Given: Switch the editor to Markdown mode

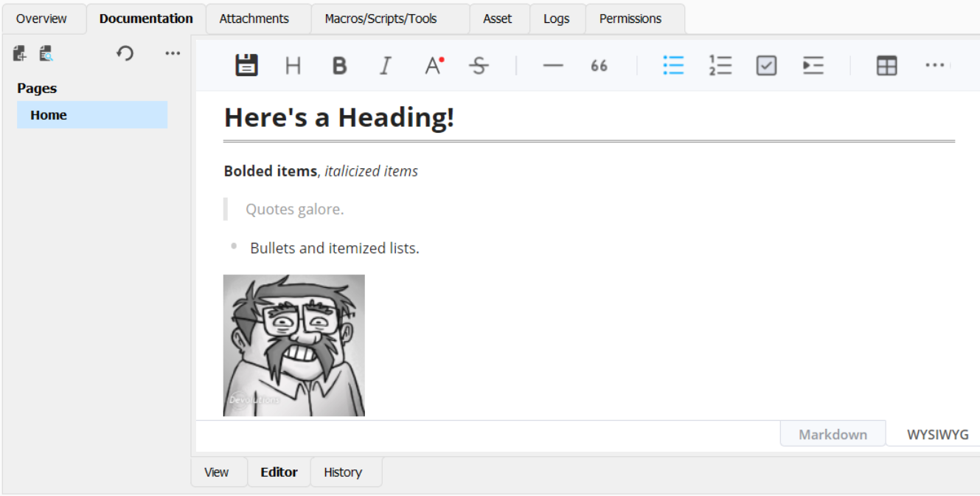Looking at the screenshot, I should pyautogui.click(x=832, y=433).
